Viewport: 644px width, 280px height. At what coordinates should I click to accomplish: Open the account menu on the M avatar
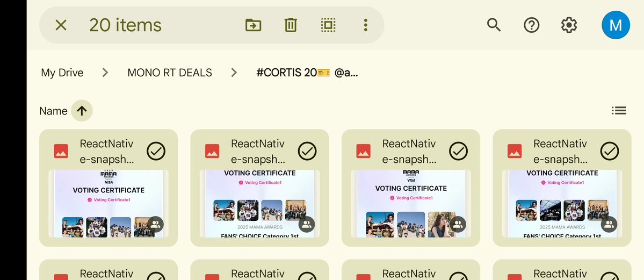click(x=616, y=25)
